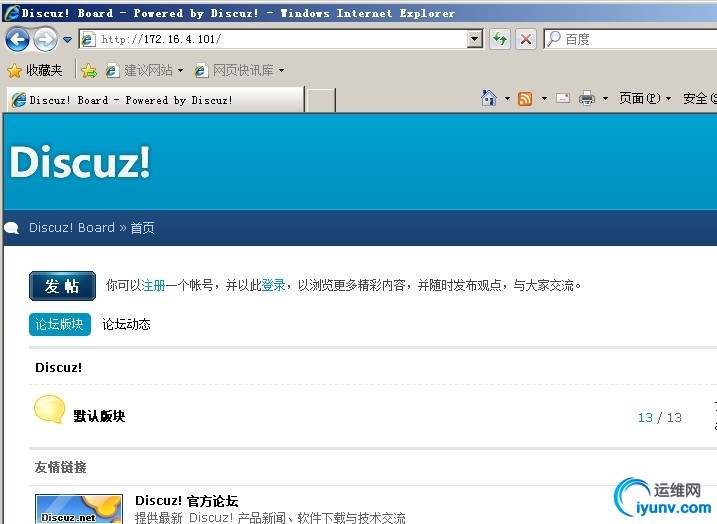The width and height of the screenshot is (717, 524).
Task: Open the 收藏夹 favorites star button
Action: click(35, 70)
